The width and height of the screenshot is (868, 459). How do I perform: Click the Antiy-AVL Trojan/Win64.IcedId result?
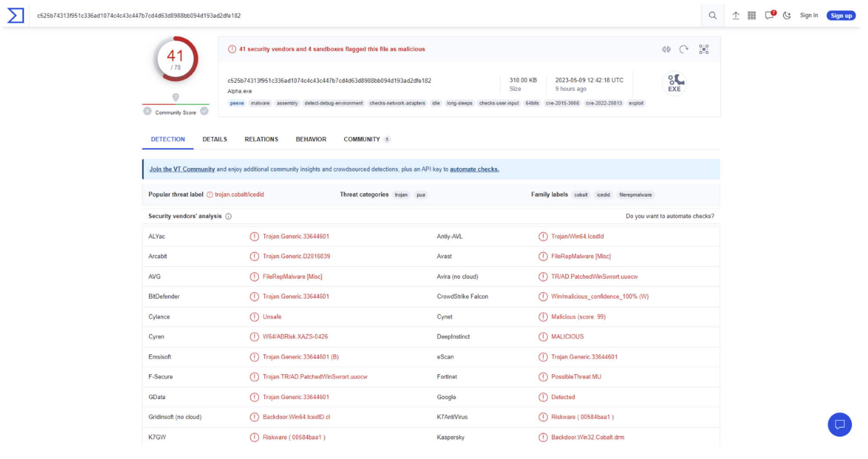(x=578, y=237)
